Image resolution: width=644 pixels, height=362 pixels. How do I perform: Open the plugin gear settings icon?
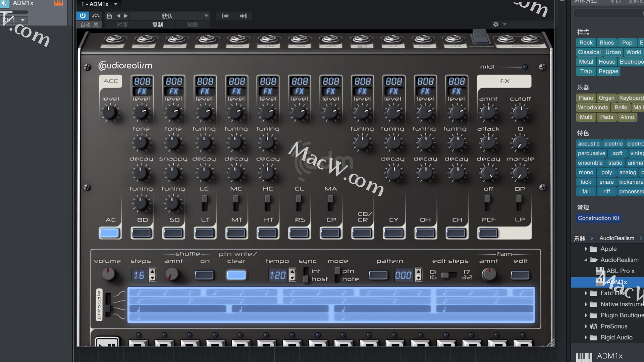(496, 24)
